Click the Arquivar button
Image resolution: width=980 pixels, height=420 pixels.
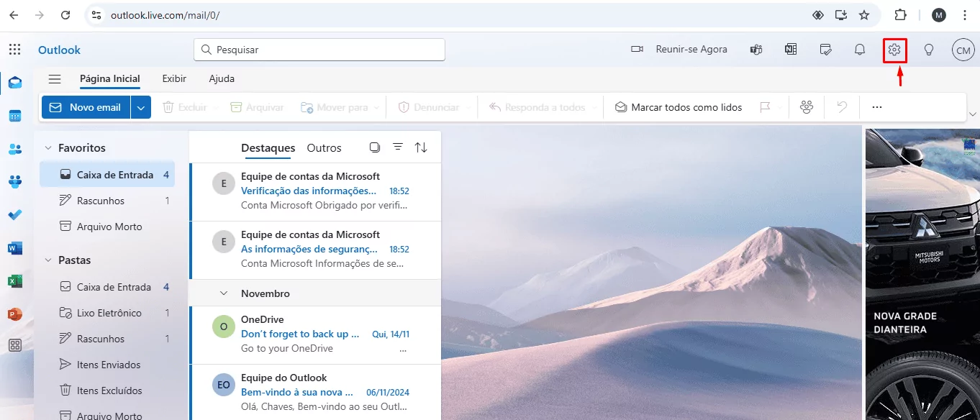257,107
